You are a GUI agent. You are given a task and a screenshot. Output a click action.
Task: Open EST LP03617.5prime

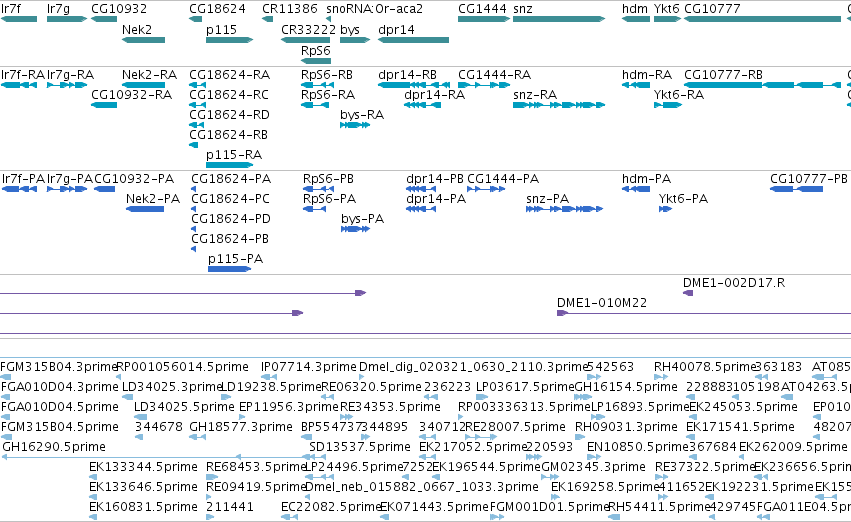click(x=525, y=387)
